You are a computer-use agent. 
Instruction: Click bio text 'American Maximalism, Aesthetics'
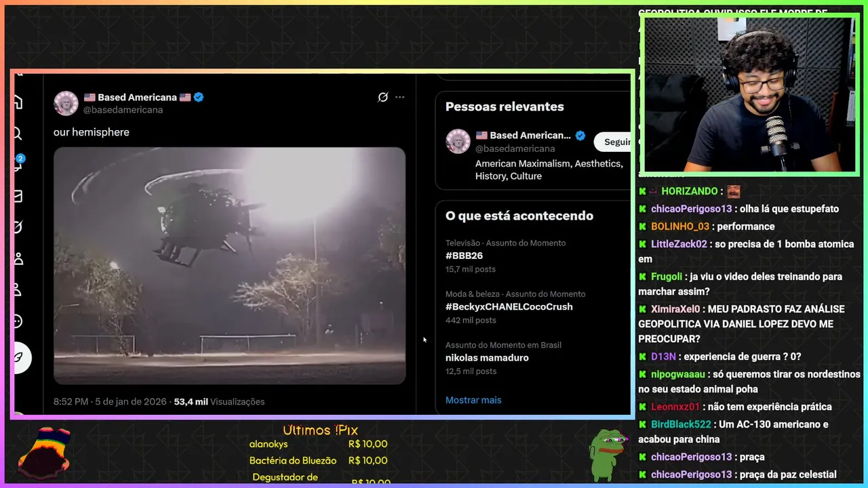pos(549,163)
